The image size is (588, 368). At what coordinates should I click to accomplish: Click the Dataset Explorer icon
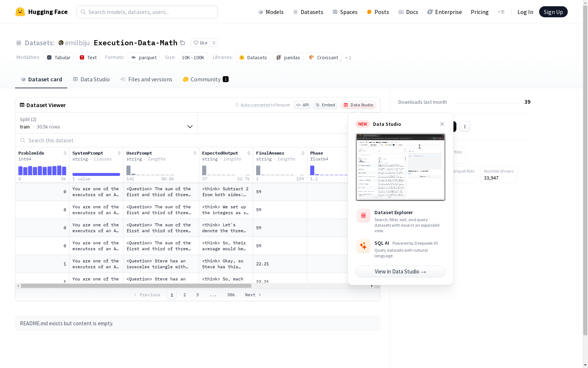coord(363,216)
